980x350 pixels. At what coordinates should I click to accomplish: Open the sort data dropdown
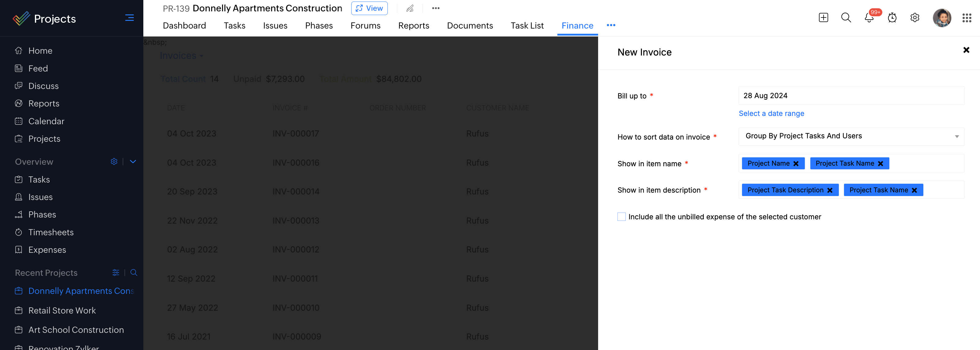coord(851,136)
